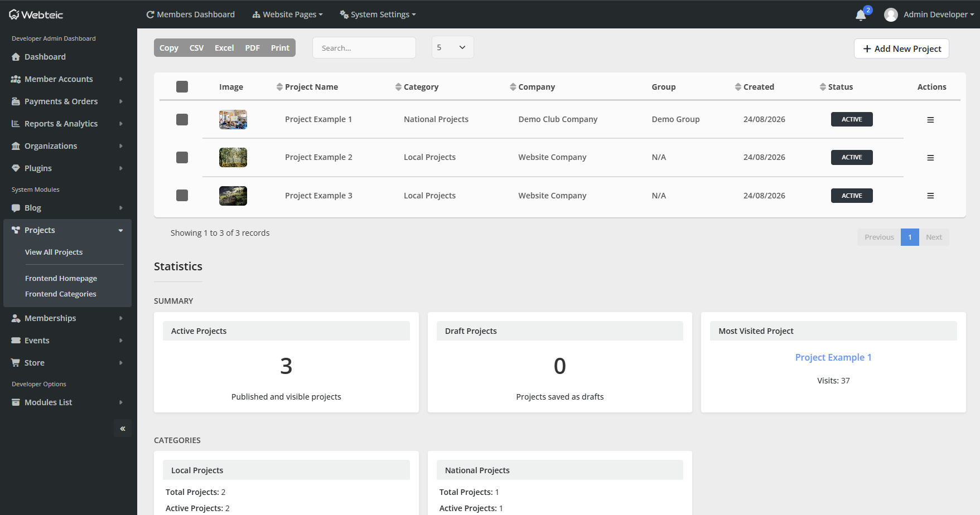Open Frontend Categories submenu item
The width and height of the screenshot is (980, 515).
(x=60, y=294)
